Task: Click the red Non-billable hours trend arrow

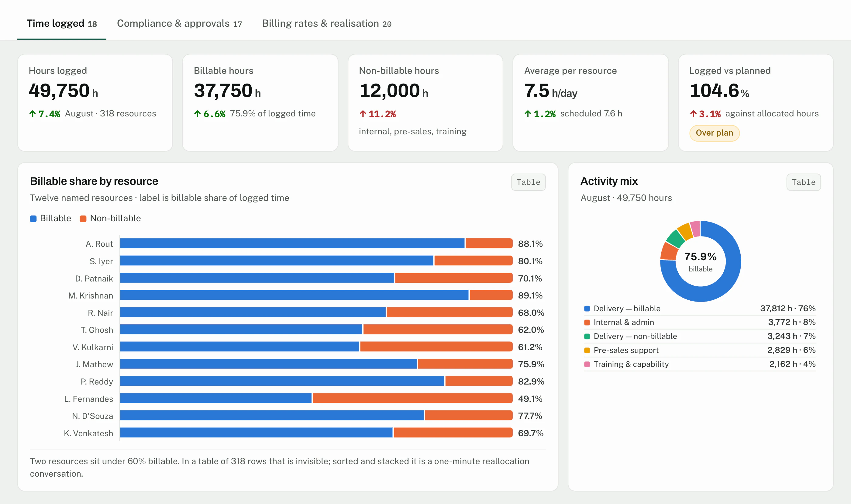Action: [363, 114]
